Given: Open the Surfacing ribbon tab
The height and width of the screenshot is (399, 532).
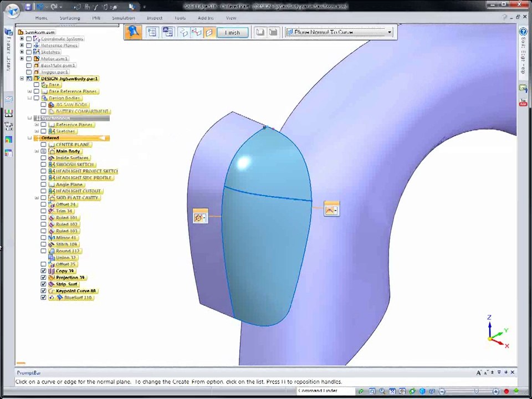Looking at the screenshot, I should tap(70, 18).
